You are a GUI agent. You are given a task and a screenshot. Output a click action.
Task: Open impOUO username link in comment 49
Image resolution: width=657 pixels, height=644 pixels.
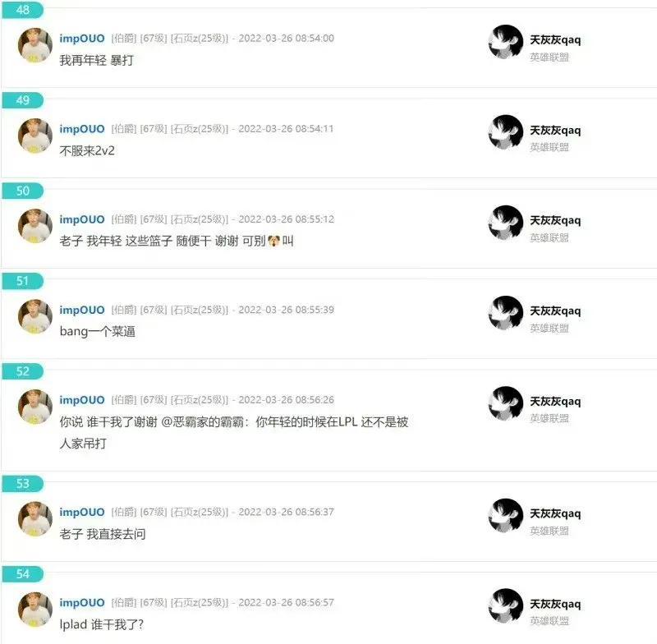click(82, 129)
